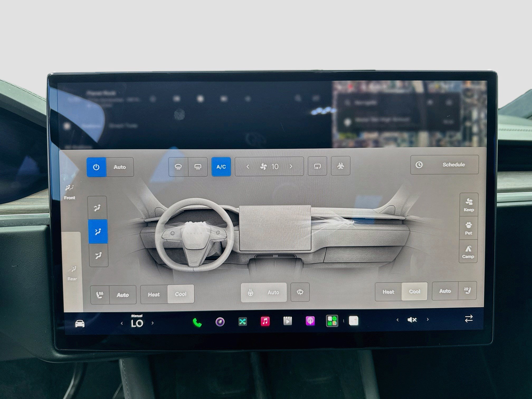Screen dimensions: 532x399
Task: Enable Auto climate mode at top left
Action: click(x=120, y=167)
